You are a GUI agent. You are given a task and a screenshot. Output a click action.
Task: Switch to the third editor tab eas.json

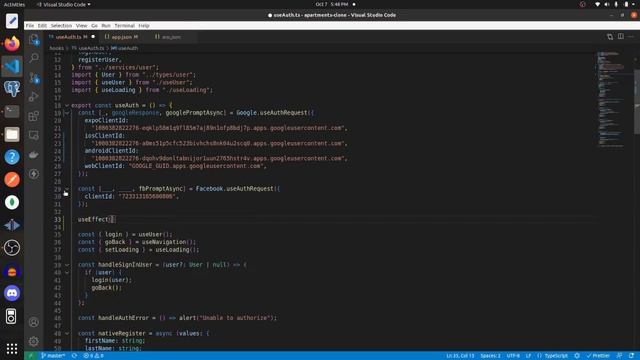click(x=171, y=37)
